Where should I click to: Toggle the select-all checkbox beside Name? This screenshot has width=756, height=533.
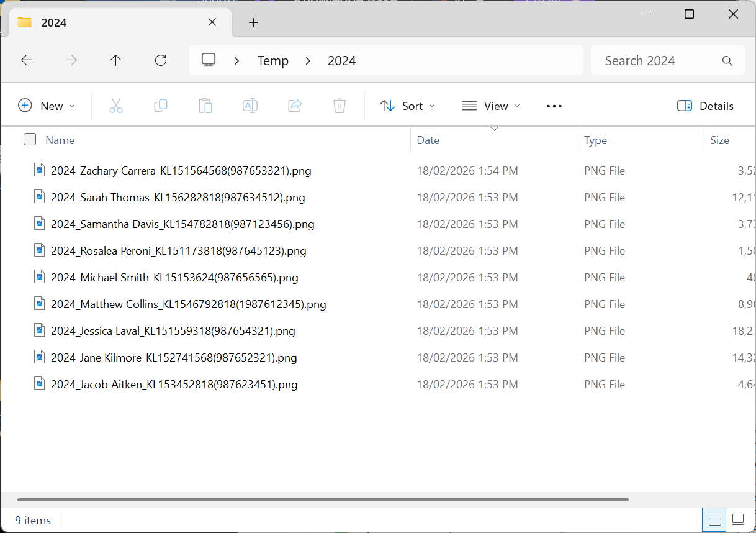[30, 140]
